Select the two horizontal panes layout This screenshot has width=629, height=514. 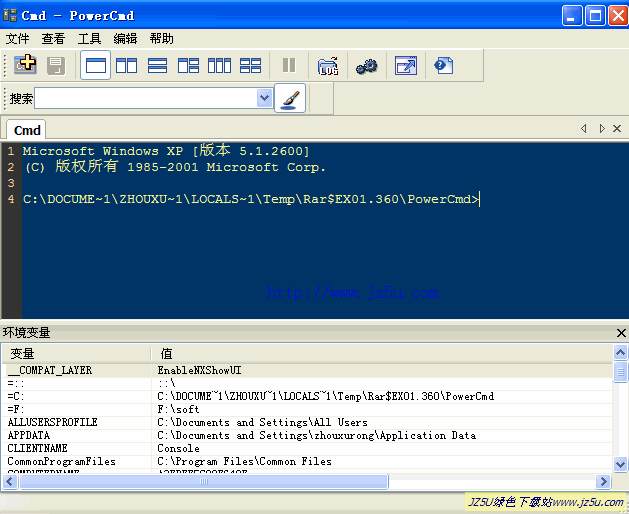click(157, 65)
